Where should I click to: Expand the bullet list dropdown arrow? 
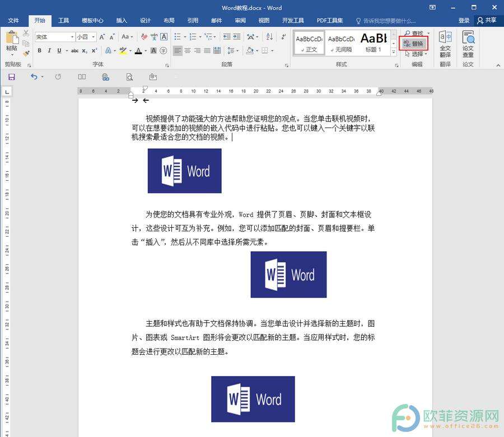tap(185, 37)
